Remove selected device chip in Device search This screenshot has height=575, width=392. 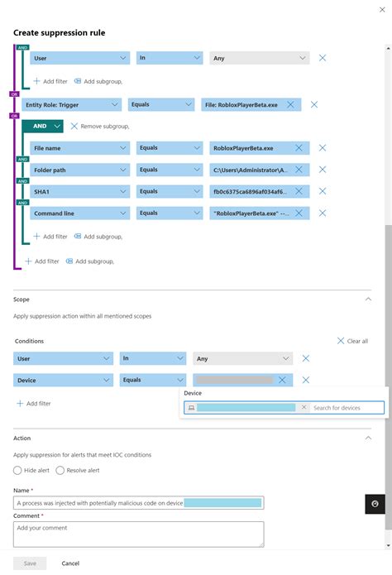[x=304, y=407]
